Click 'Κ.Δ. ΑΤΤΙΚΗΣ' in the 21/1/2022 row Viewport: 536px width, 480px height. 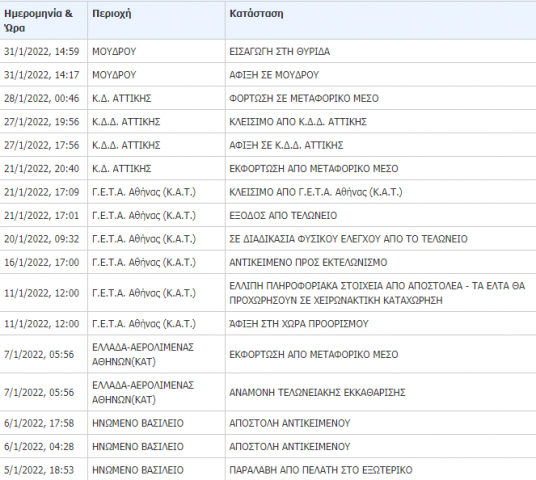122,169
